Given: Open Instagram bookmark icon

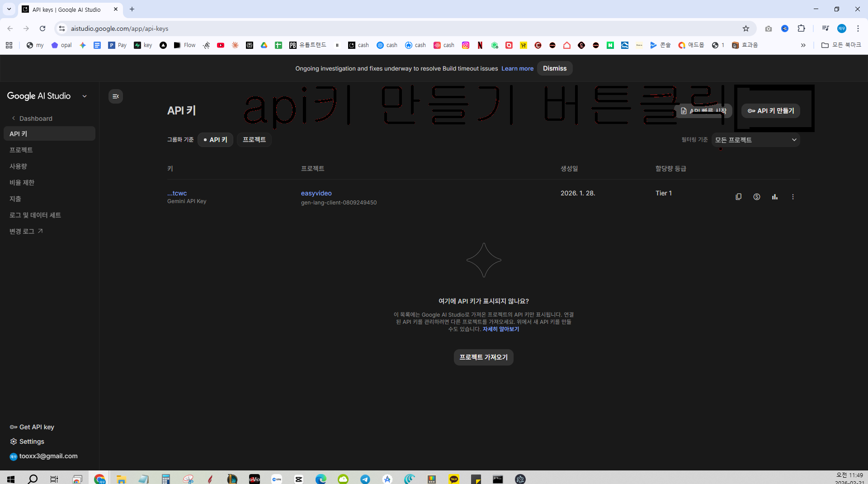Looking at the screenshot, I should 466,45.
